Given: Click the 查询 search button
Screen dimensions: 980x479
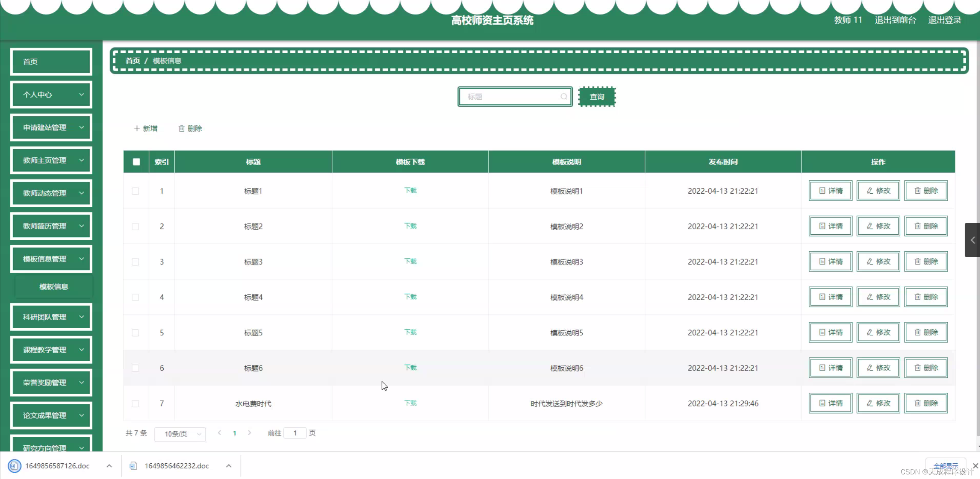Looking at the screenshot, I should click(x=597, y=97).
